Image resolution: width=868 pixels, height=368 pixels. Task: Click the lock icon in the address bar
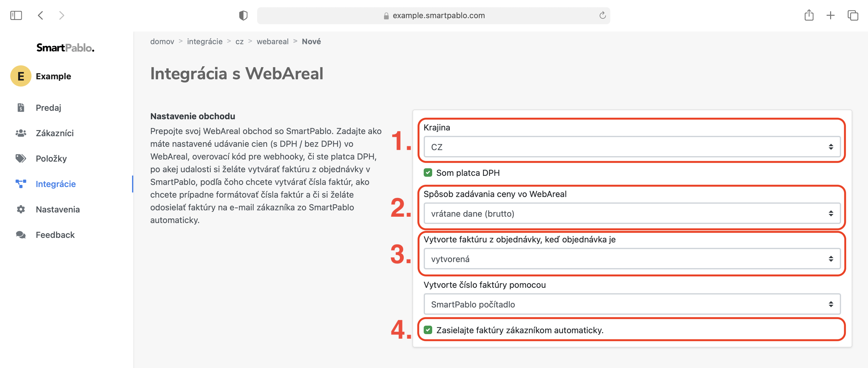386,16
